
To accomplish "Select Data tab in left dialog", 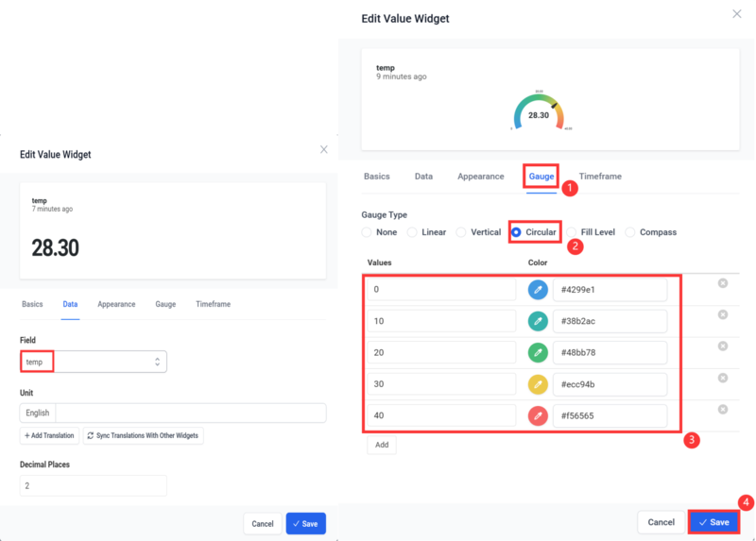I will coord(70,304).
